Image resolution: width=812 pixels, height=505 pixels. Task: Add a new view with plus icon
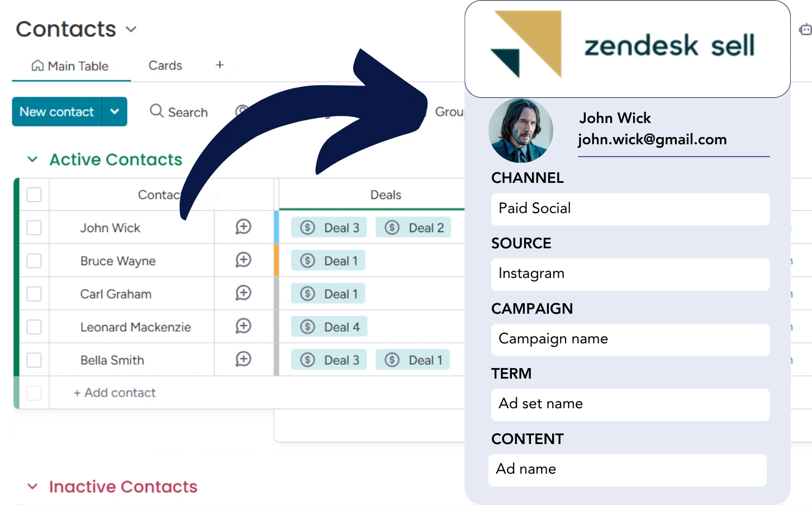tap(220, 65)
